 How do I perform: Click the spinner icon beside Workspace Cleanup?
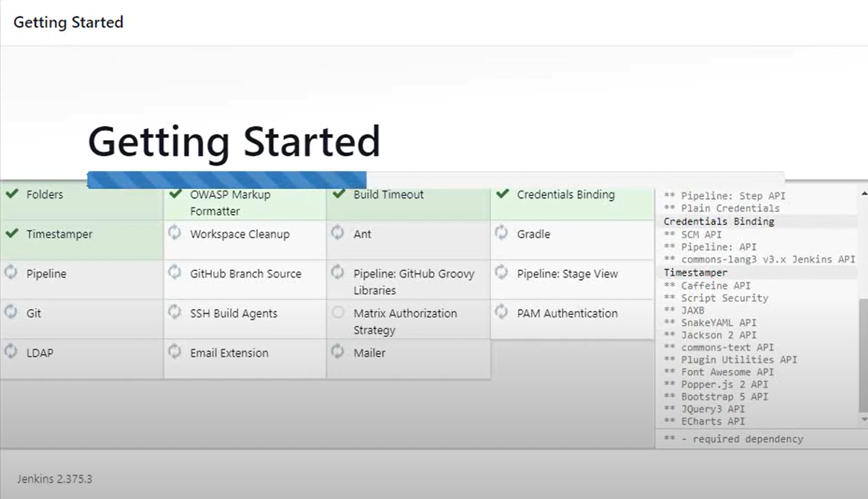[174, 233]
